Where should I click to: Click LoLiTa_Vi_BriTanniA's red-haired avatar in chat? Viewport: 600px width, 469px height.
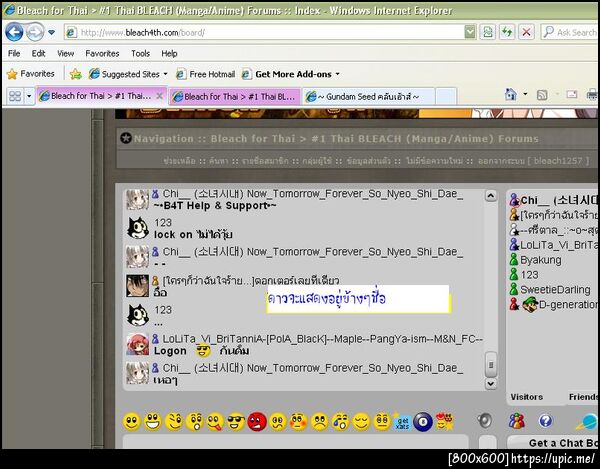click(x=138, y=344)
